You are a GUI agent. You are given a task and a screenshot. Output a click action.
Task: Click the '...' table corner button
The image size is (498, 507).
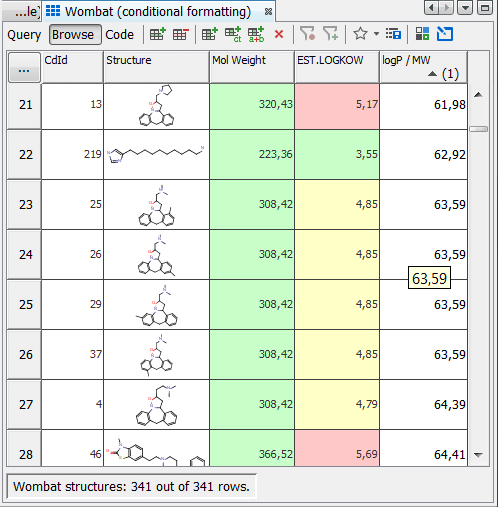24,67
